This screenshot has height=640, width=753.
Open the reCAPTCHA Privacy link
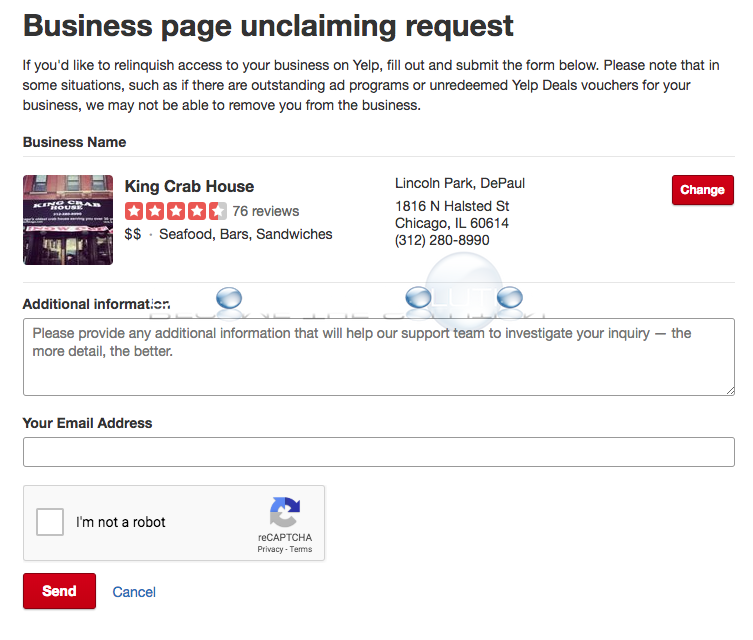(x=270, y=549)
